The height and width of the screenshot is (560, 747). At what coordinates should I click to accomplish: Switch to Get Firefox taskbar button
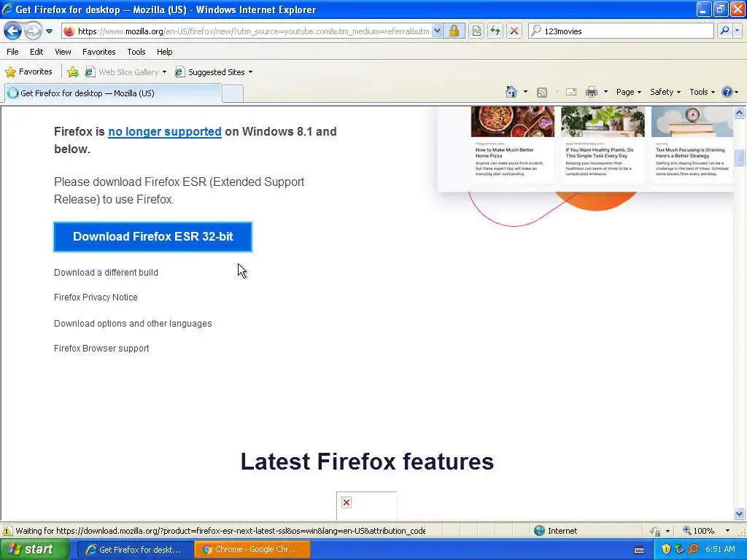pyautogui.click(x=135, y=550)
